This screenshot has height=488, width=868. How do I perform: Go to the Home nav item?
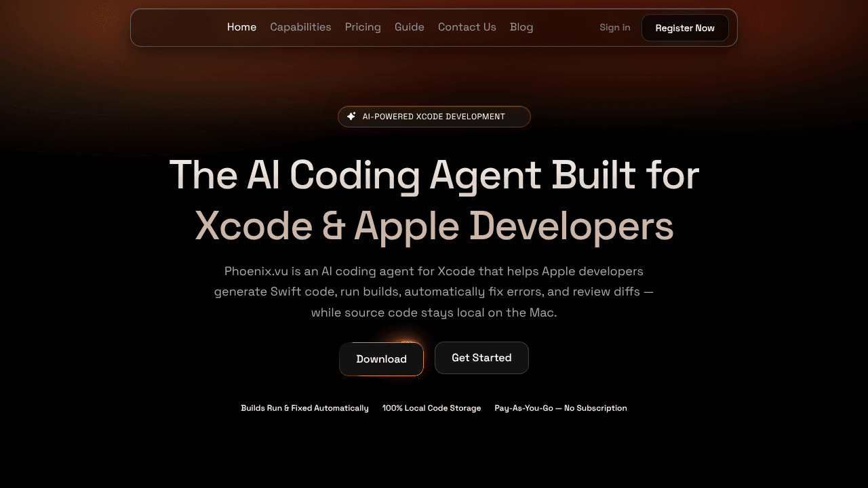[241, 27]
